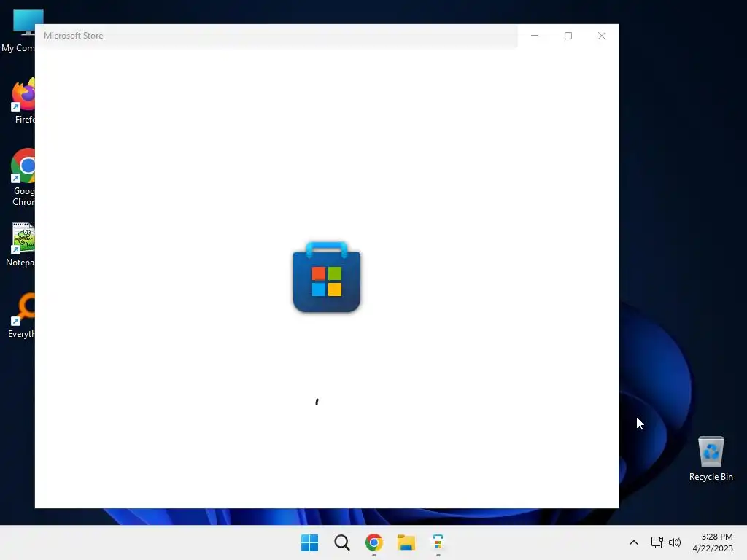Select the Firefox desktop shortcut

click(23, 101)
